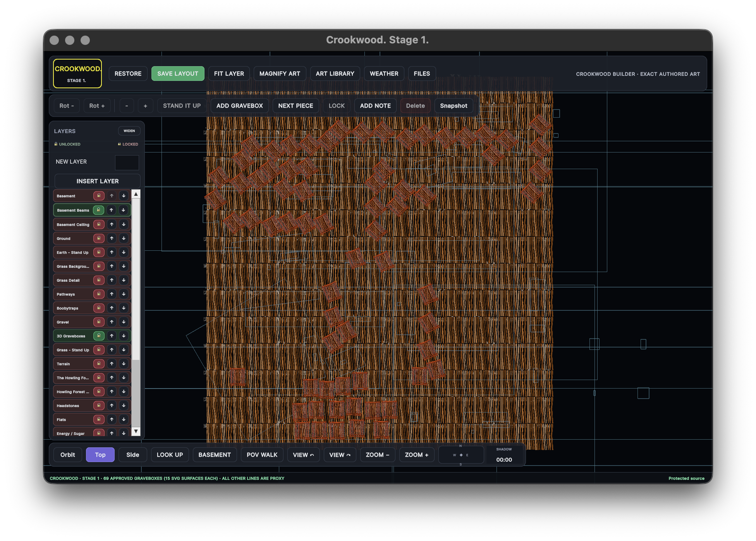Click FIT LAYER
This screenshot has width=756, height=541.
229,74
